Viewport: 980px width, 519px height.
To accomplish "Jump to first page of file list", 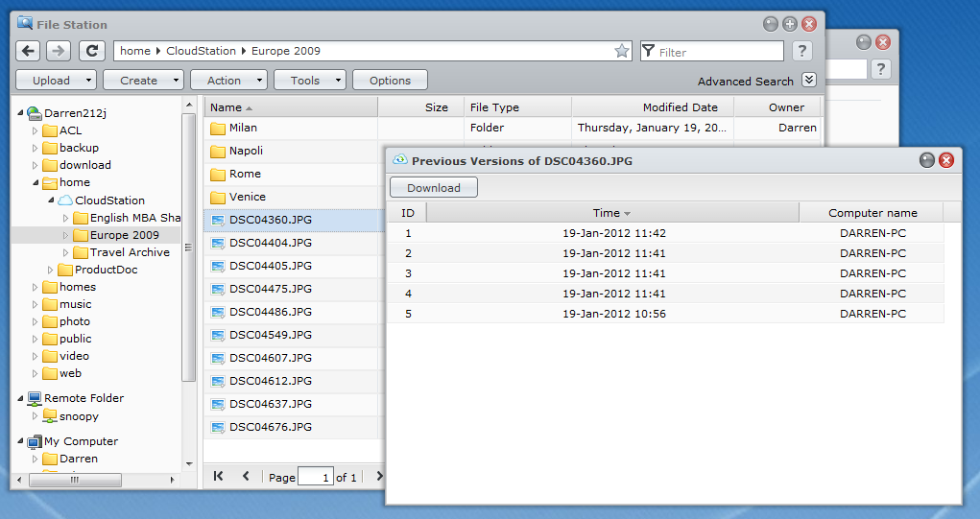I will [218, 476].
